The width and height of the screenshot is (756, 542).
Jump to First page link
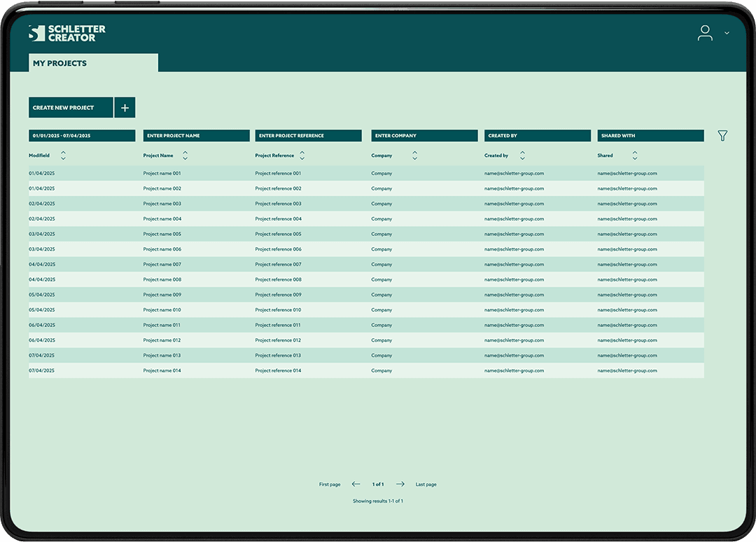(330, 485)
